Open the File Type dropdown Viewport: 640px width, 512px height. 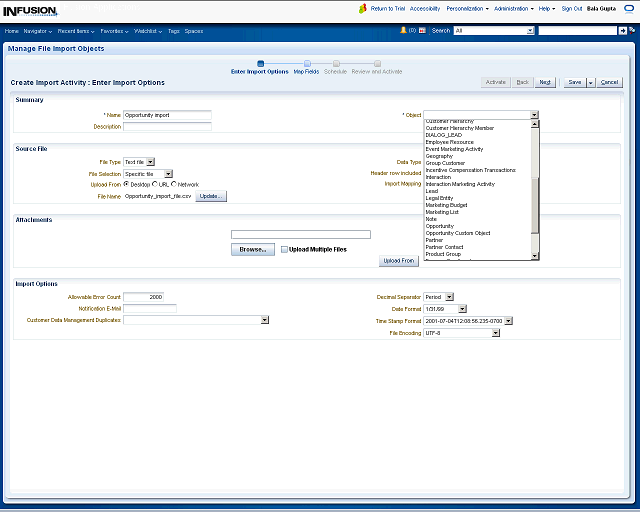pyautogui.click(x=150, y=161)
